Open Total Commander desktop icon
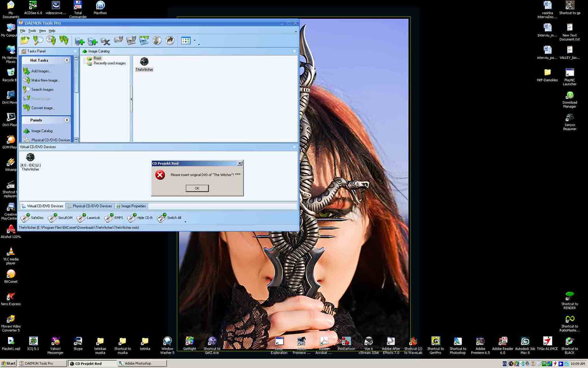This screenshot has width=588, height=368. 78,9
